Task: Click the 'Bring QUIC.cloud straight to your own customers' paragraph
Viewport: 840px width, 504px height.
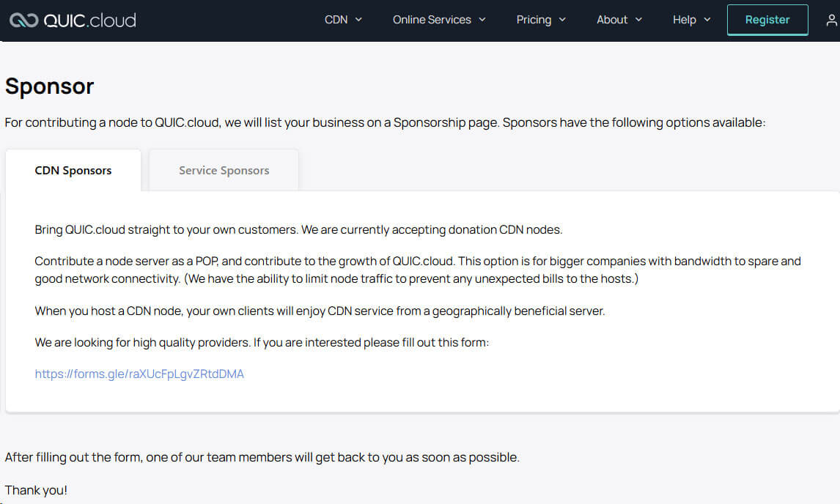Action: 298,230
